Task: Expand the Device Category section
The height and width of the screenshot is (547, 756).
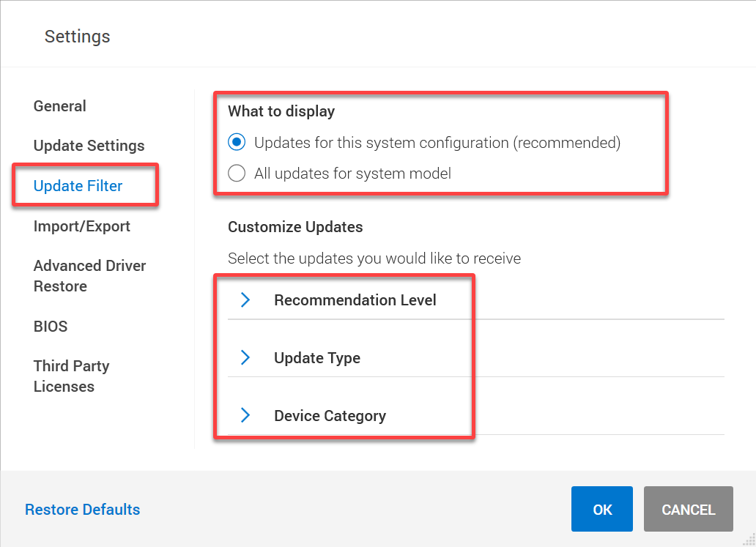Action: [x=330, y=415]
